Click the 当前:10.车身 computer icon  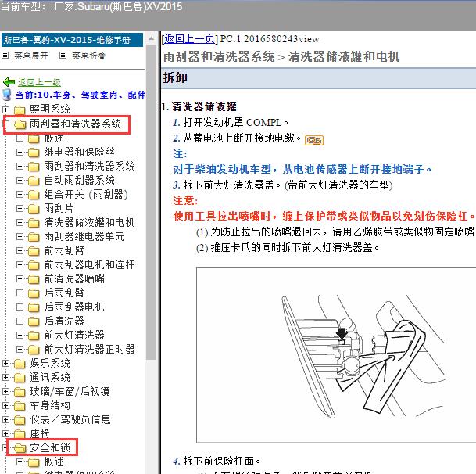[7, 95]
